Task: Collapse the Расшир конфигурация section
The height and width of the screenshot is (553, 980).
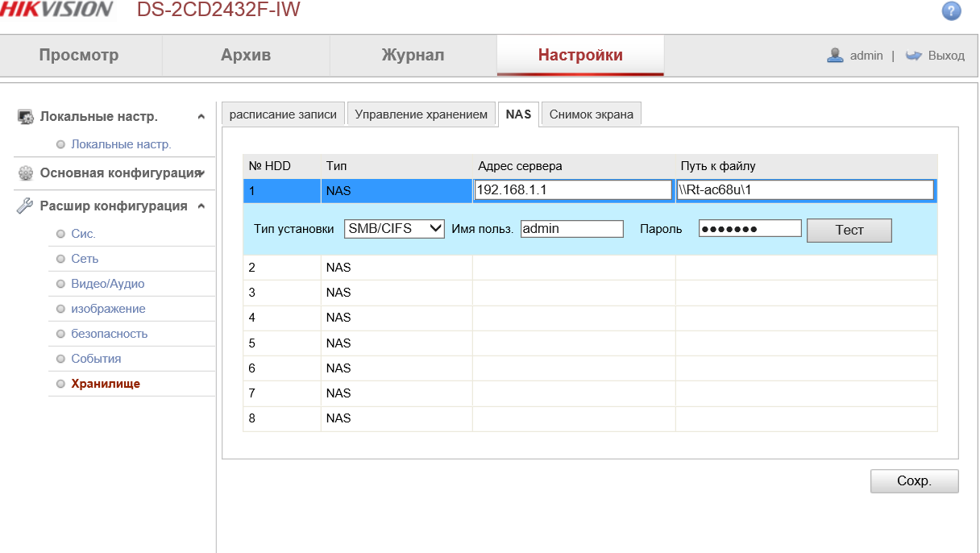Action: click(x=201, y=206)
